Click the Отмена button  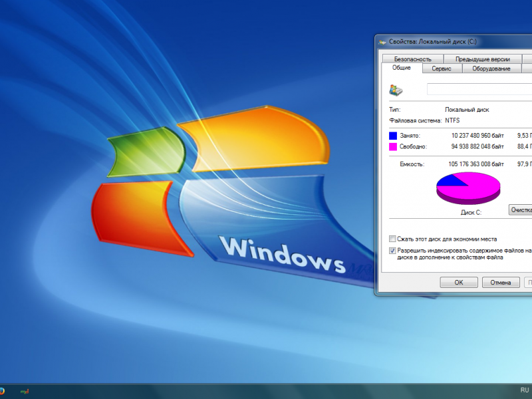point(501,282)
